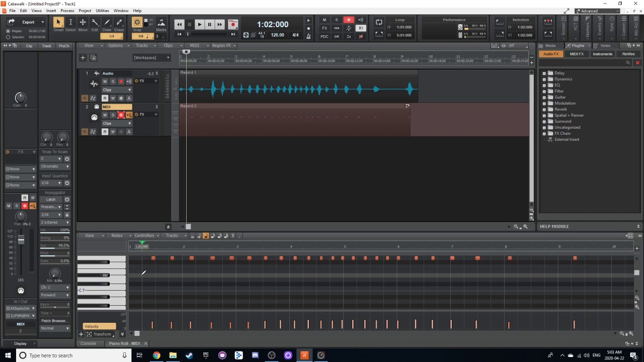Image resolution: width=644 pixels, height=362 pixels.
Task: Open the Marks tool
Action: (161, 23)
